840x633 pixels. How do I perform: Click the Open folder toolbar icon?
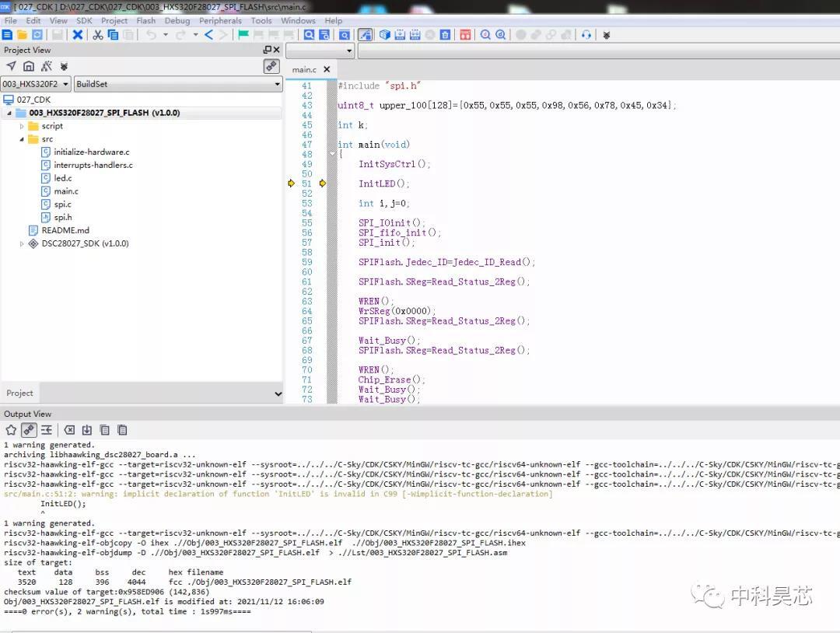pos(22,35)
